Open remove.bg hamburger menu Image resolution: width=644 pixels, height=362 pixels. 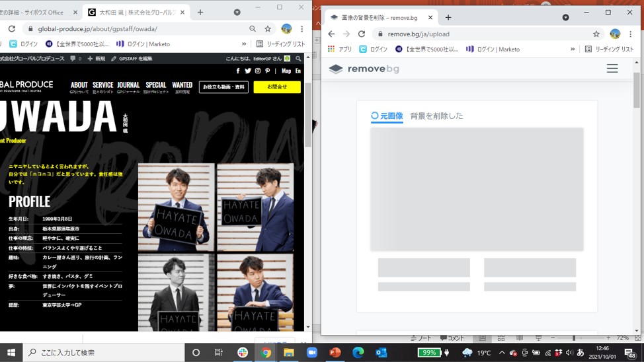click(x=612, y=68)
